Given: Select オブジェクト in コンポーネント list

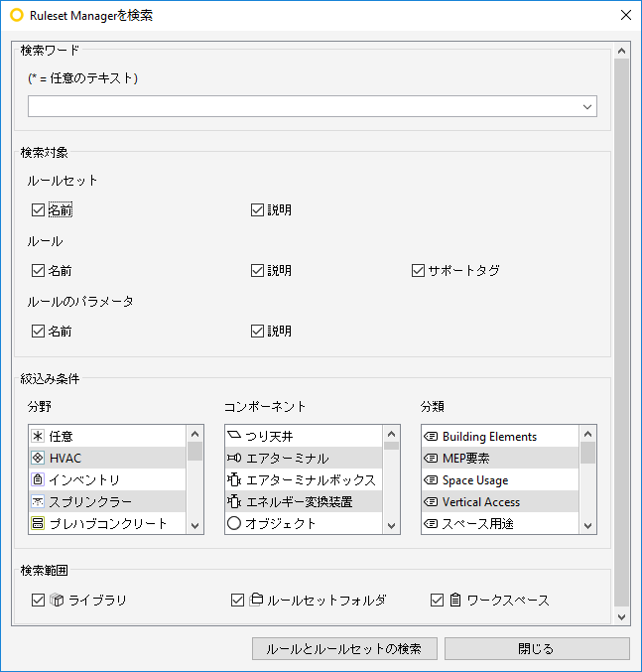Looking at the screenshot, I should [304, 523].
